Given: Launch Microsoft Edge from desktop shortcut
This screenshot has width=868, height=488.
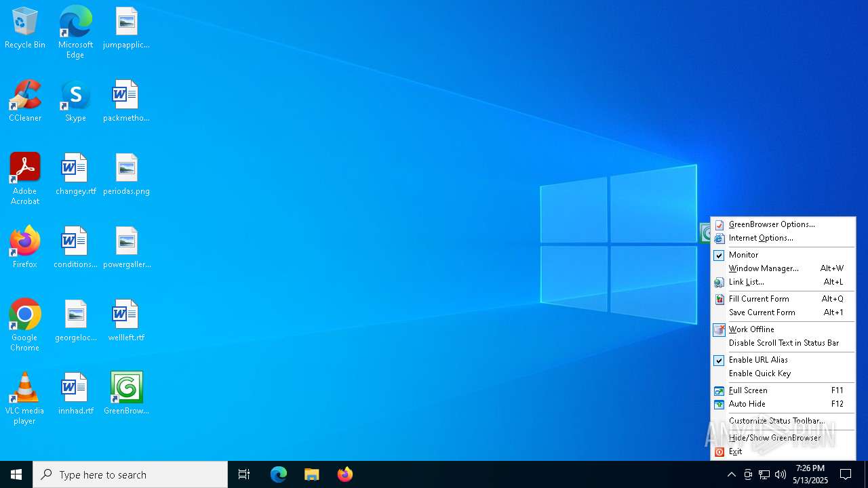Looking at the screenshot, I should 75,32.
